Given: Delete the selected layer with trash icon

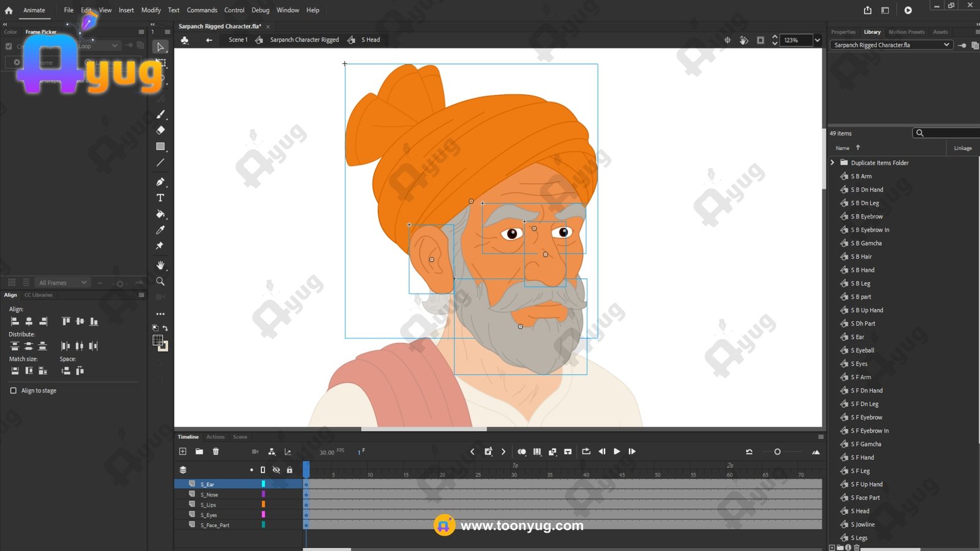Looking at the screenshot, I should (x=216, y=451).
